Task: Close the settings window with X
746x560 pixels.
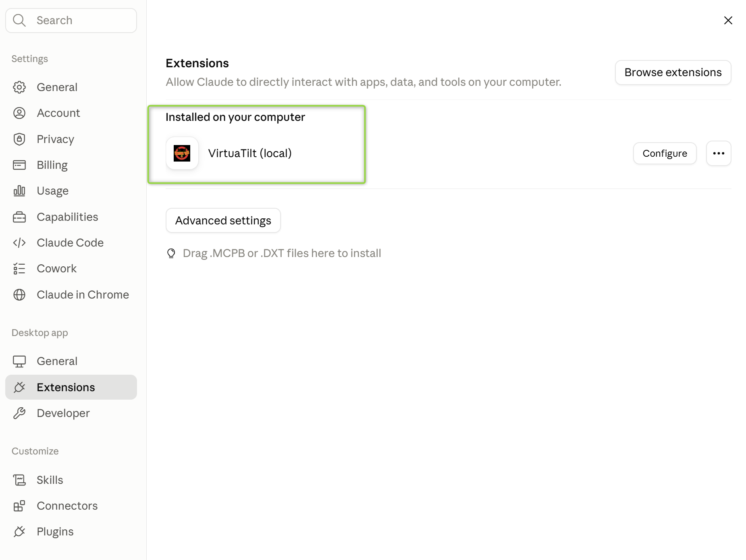Action: coord(728,20)
